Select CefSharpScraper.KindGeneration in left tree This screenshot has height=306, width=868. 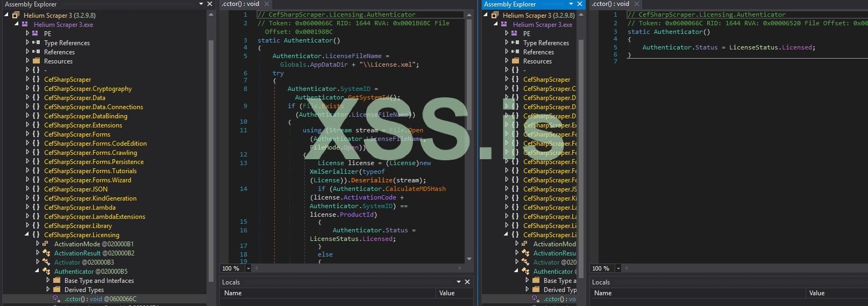90,198
